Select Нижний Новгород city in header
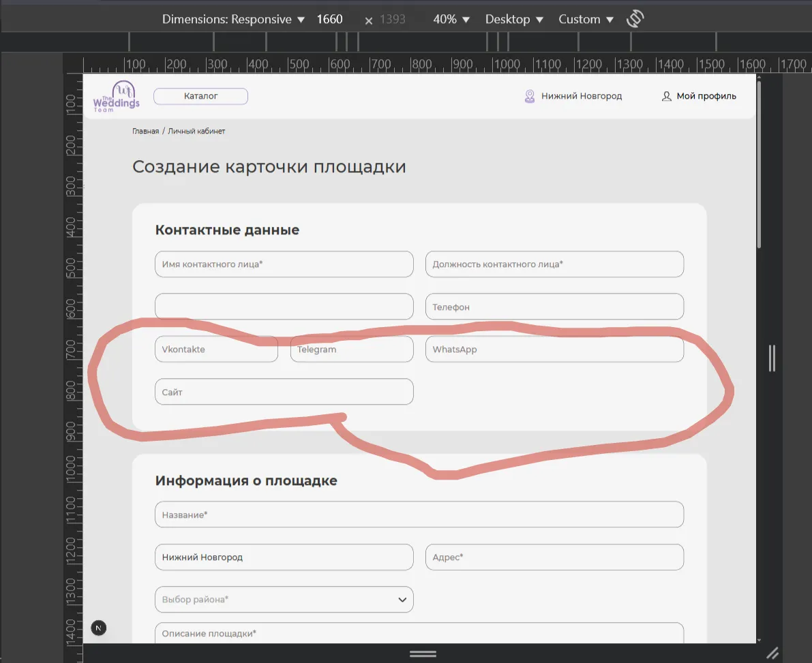 581,96
